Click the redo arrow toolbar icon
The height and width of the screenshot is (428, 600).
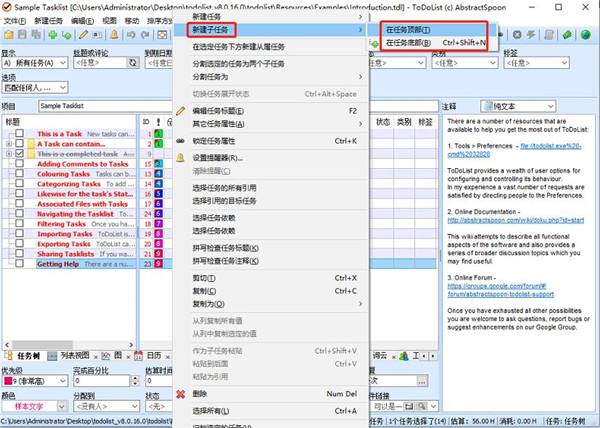tap(145, 35)
